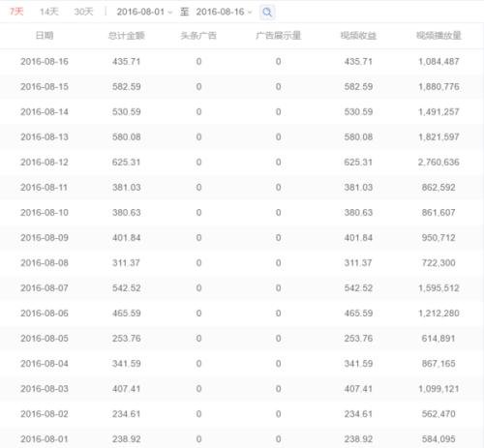Click the date cell 2016-08-05

coord(45,339)
